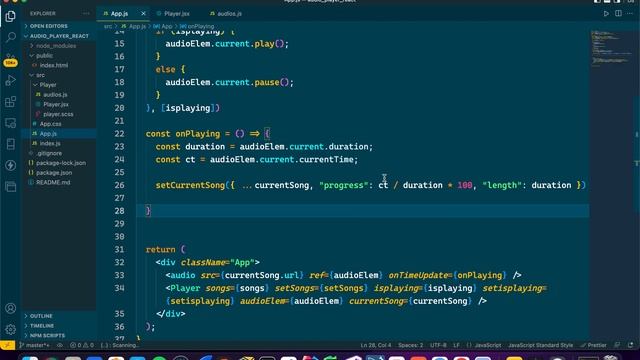
Task: Click the eye watch icon in status bar
Action: click(x=60, y=345)
